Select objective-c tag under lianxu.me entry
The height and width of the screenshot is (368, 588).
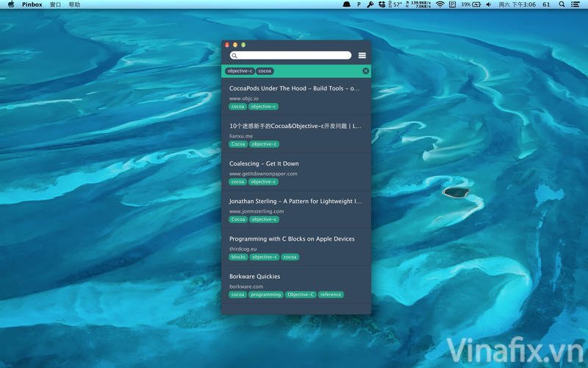264,144
